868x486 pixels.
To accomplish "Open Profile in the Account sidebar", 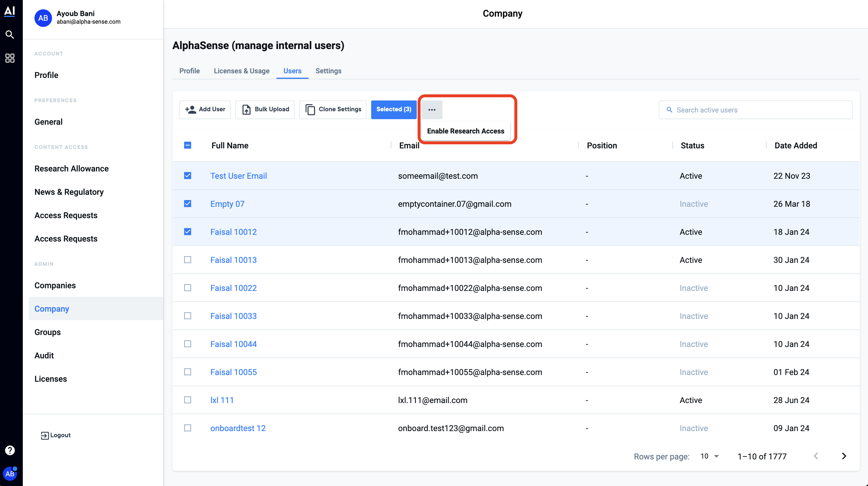I will click(46, 75).
